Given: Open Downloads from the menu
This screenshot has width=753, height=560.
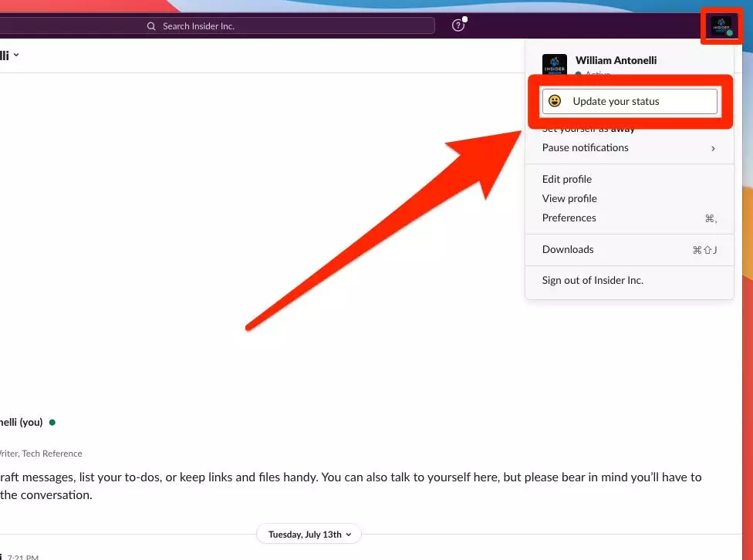Looking at the screenshot, I should click(x=630, y=250).
